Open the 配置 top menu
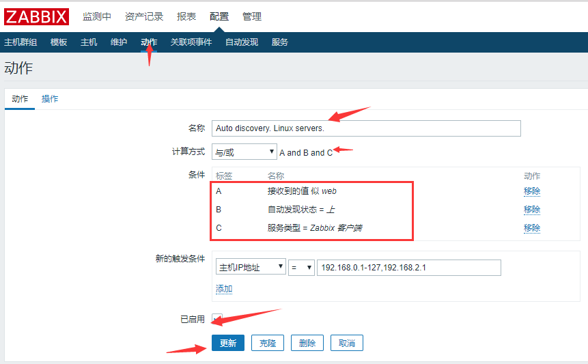588x364 pixels. (219, 16)
